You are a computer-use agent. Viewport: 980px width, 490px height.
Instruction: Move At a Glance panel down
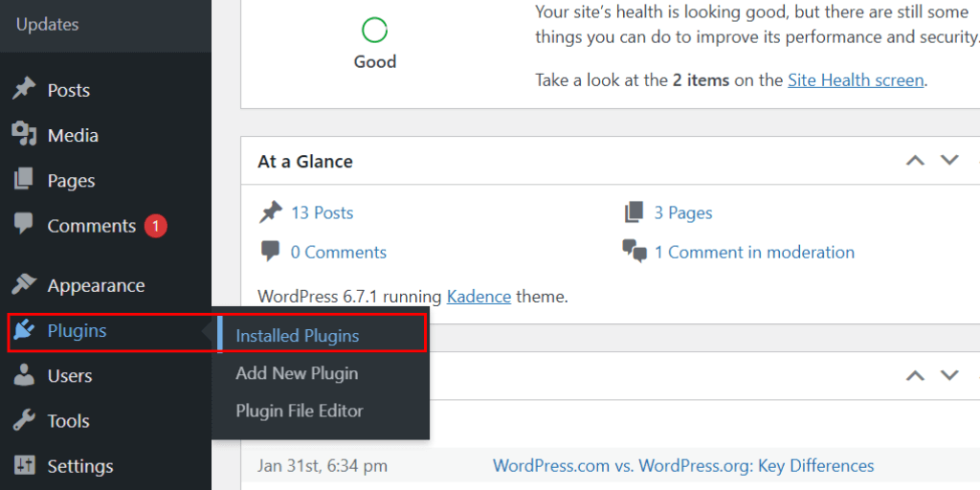[x=950, y=161]
